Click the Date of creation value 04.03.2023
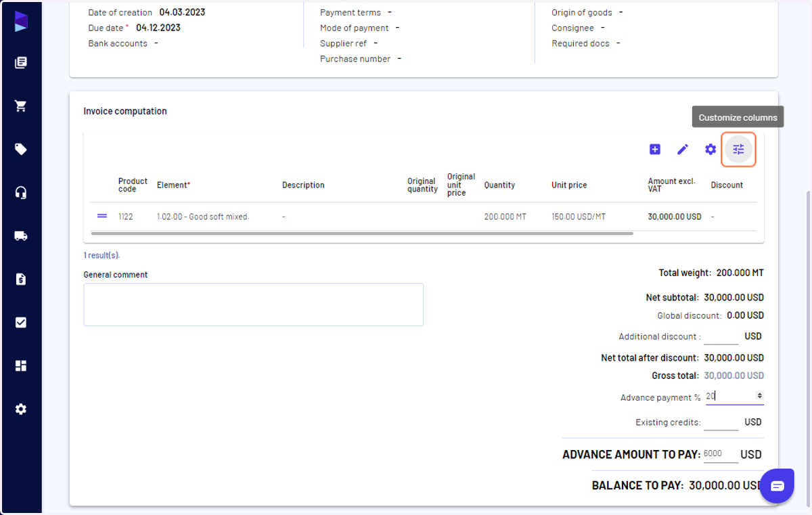 coord(182,12)
